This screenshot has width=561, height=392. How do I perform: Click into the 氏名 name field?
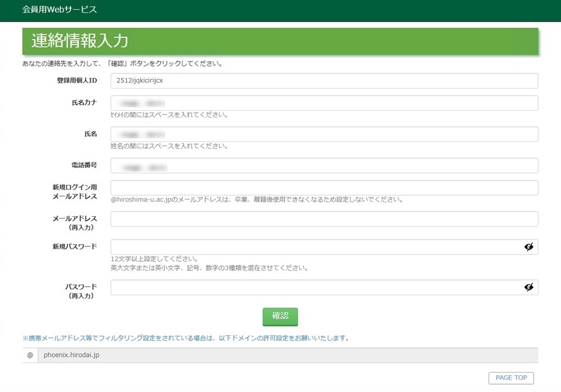324,134
